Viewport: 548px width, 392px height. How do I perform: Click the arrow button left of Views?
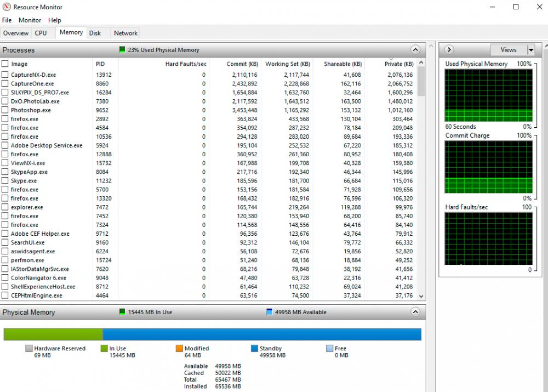449,50
